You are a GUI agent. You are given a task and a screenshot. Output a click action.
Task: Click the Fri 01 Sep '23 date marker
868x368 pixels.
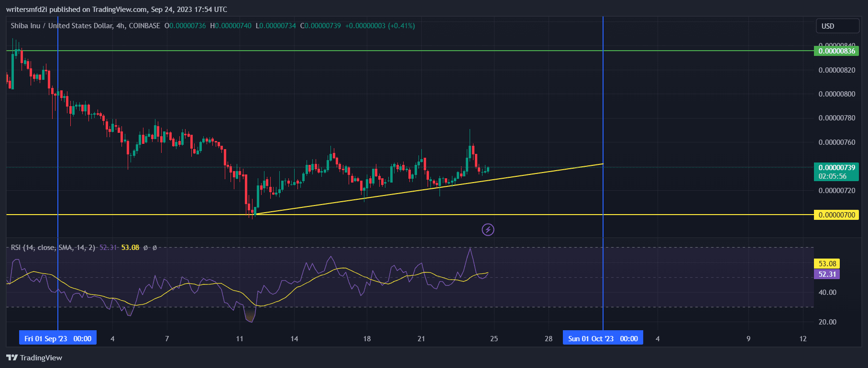[58, 338]
